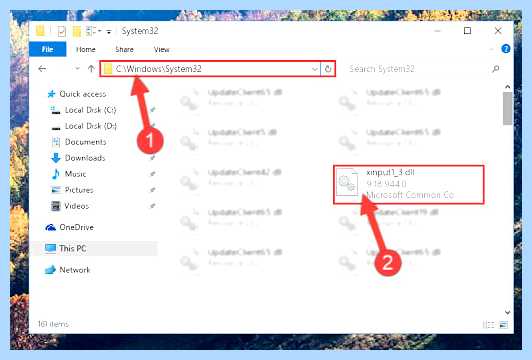Screen dimensions: 532x360
Task: Click the Network icon
Action: click(51, 270)
